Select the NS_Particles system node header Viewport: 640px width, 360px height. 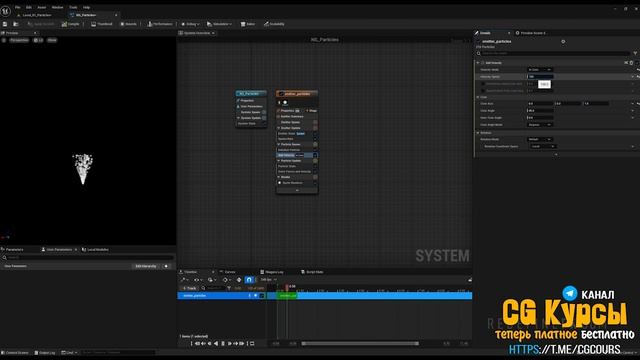pyautogui.click(x=251, y=93)
